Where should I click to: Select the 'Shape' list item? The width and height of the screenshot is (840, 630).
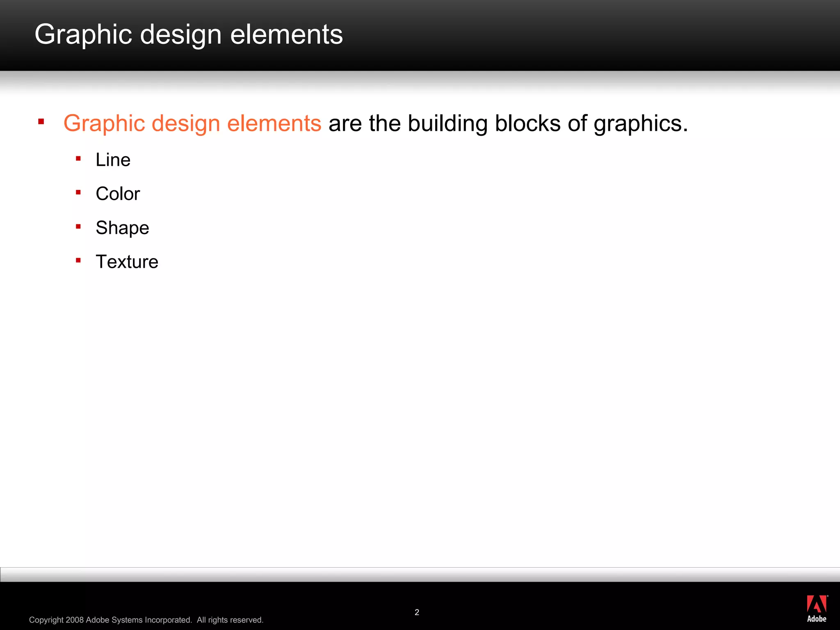pos(122,228)
